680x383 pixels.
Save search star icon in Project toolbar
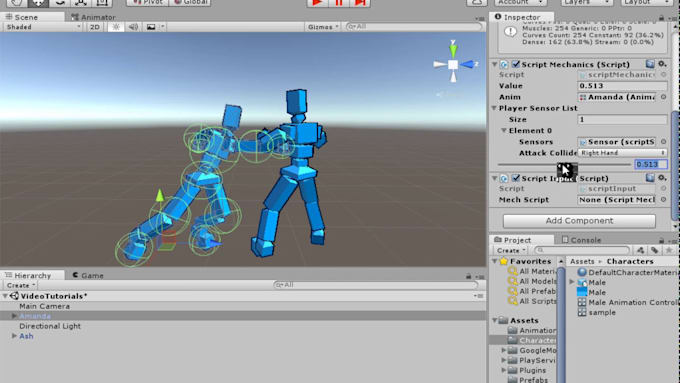[669, 250]
